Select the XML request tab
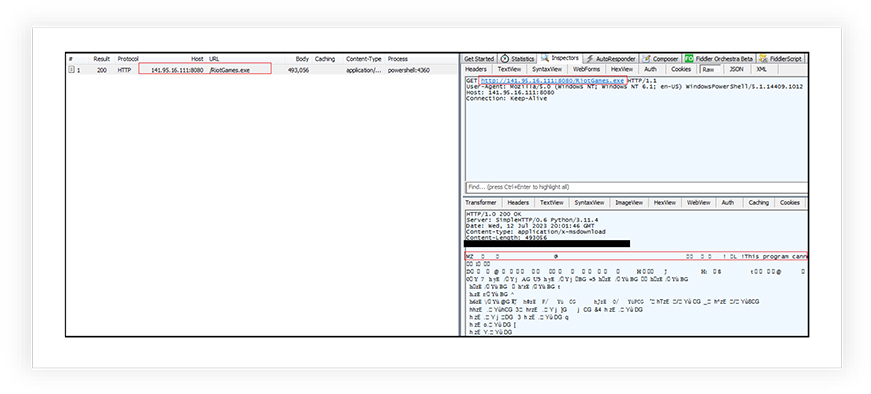Screen dimensions: 871x394 761,69
